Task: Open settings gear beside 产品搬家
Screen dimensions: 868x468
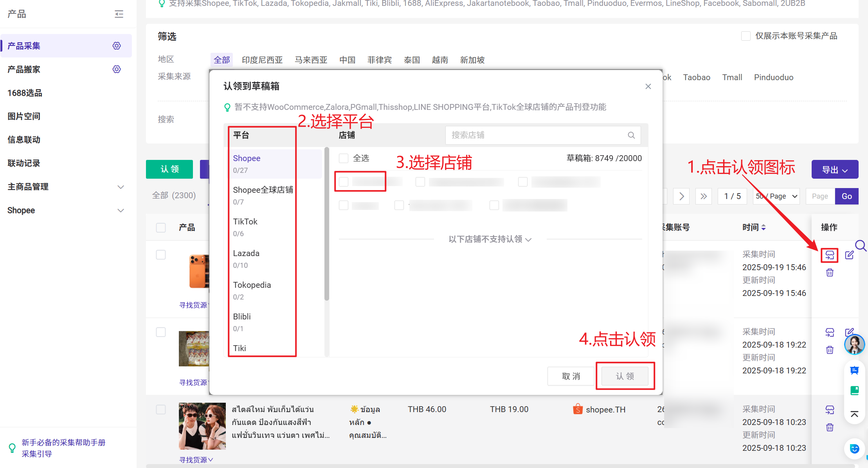Action: (x=117, y=69)
